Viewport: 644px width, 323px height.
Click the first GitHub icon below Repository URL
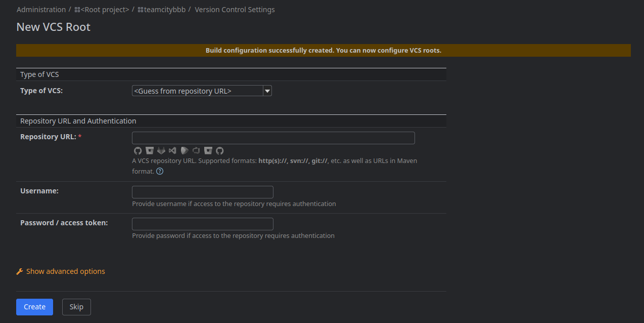coord(137,151)
